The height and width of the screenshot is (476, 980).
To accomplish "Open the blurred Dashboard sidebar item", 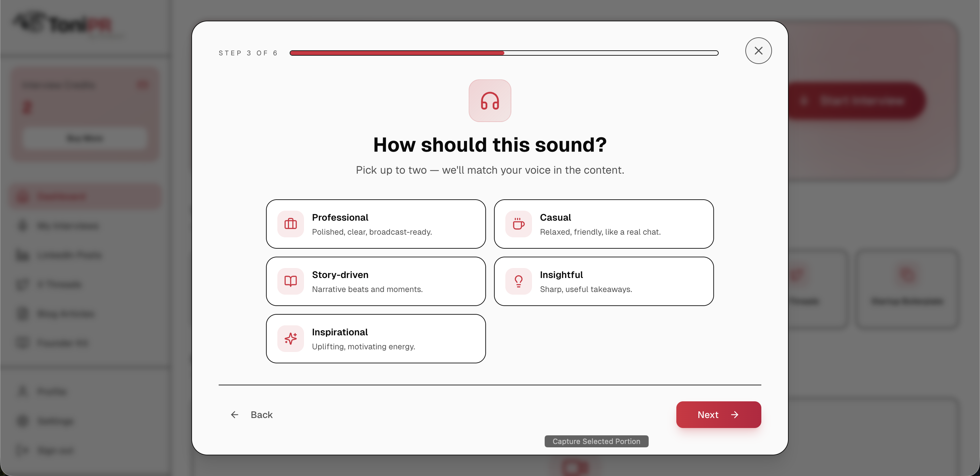I will tap(86, 196).
